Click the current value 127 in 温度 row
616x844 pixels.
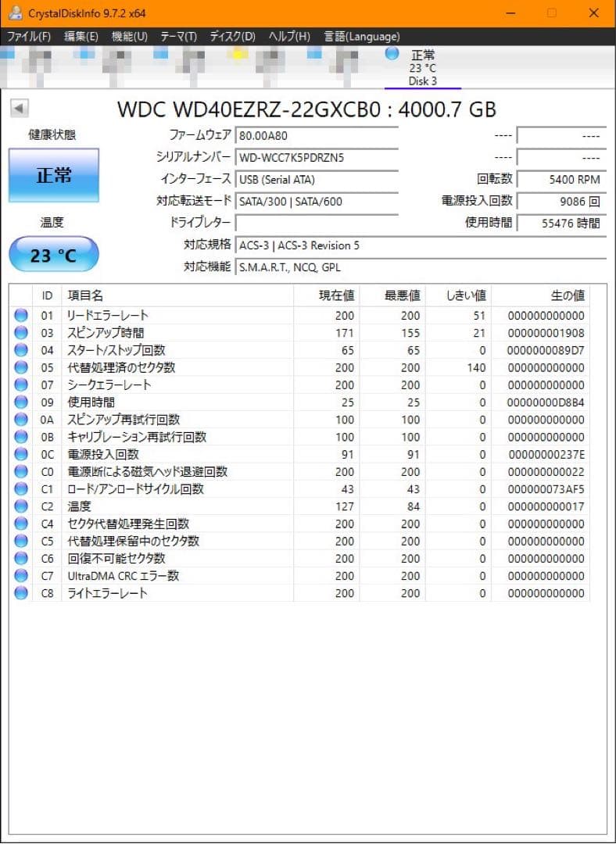coord(345,506)
